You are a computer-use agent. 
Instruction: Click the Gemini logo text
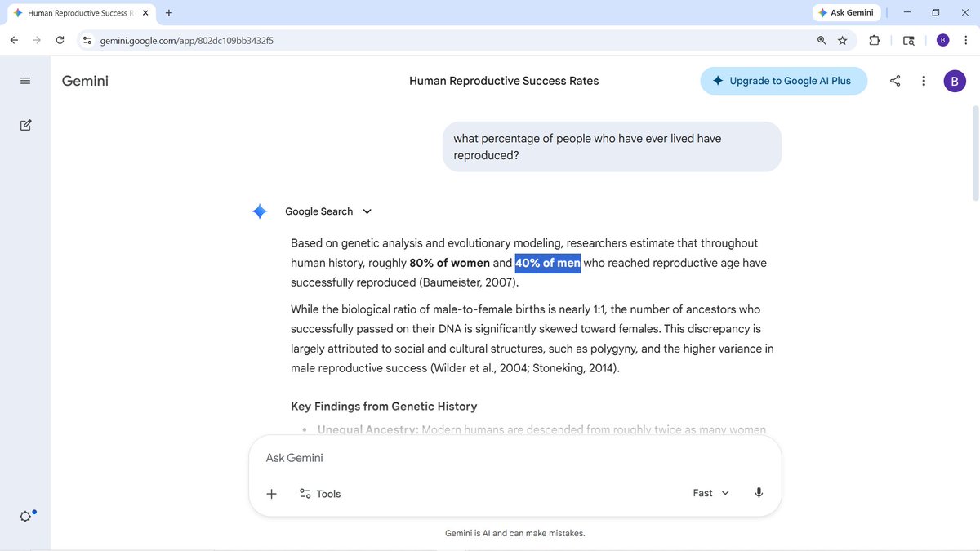pos(85,81)
